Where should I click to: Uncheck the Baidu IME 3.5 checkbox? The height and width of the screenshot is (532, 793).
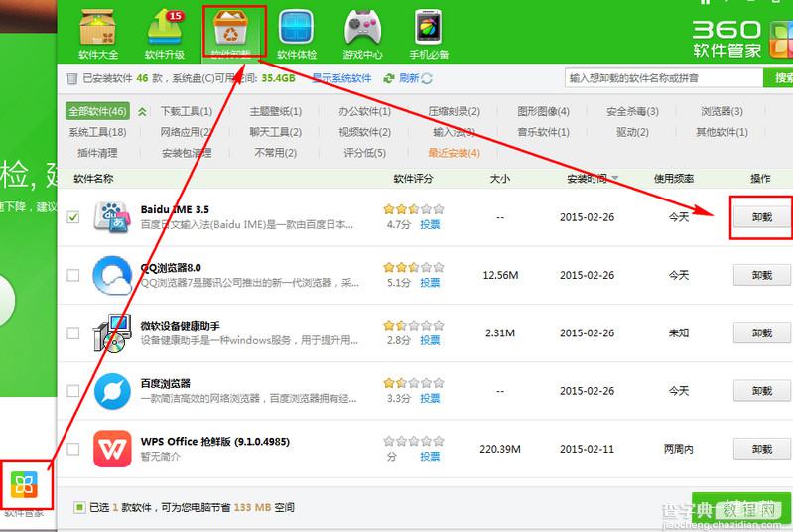pyautogui.click(x=73, y=217)
